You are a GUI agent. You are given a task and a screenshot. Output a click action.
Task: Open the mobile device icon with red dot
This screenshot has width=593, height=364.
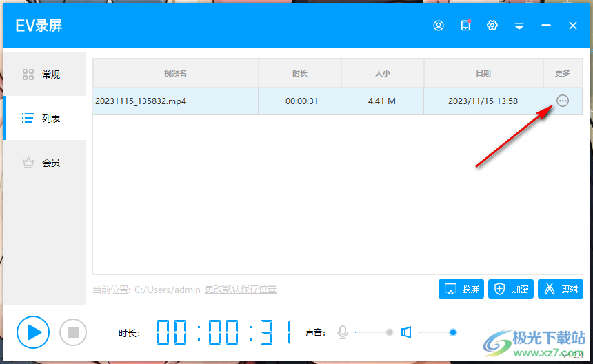coord(465,26)
